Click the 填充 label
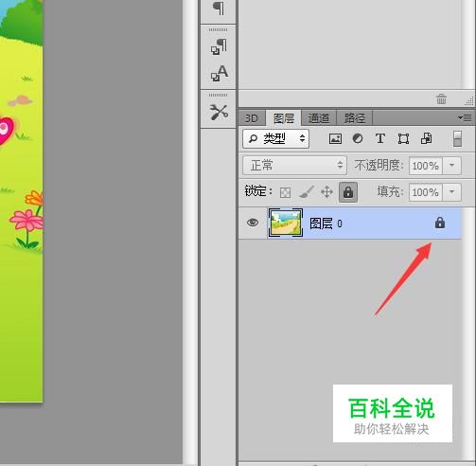This screenshot has height=466, width=476. click(391, 191)
